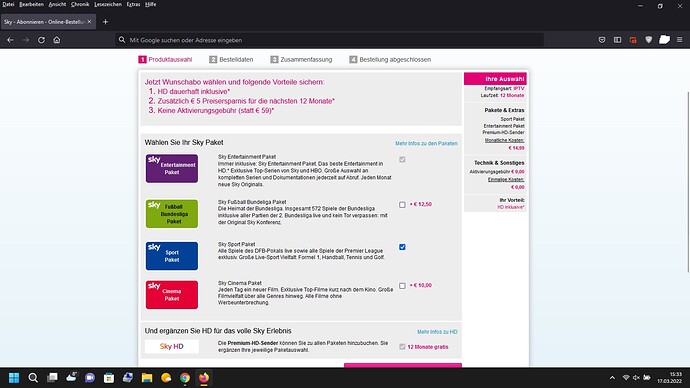This screenshot has width=690, height=388.
Task: Open the browser home page
Action: [x=57, y=40]
